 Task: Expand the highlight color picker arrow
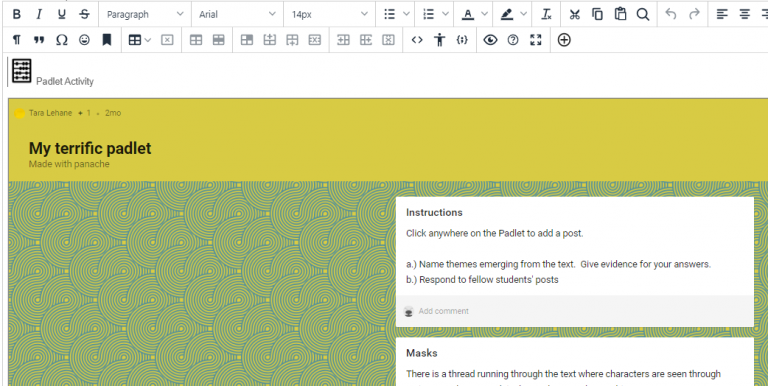524,14
